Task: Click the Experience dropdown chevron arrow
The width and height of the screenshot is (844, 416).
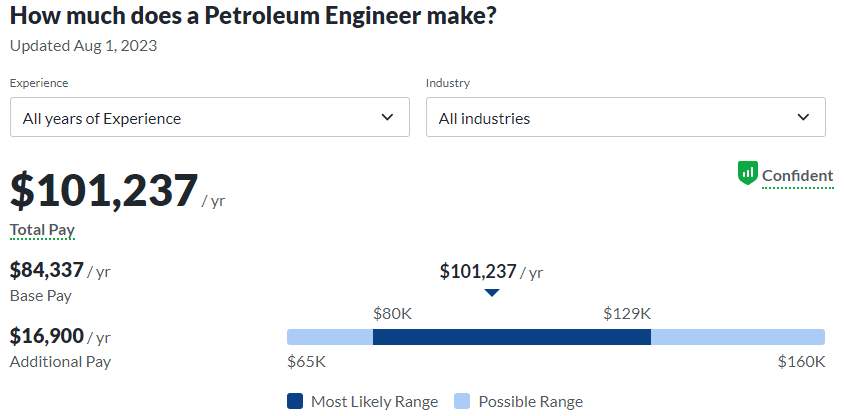Action: [x=388, y=117]
